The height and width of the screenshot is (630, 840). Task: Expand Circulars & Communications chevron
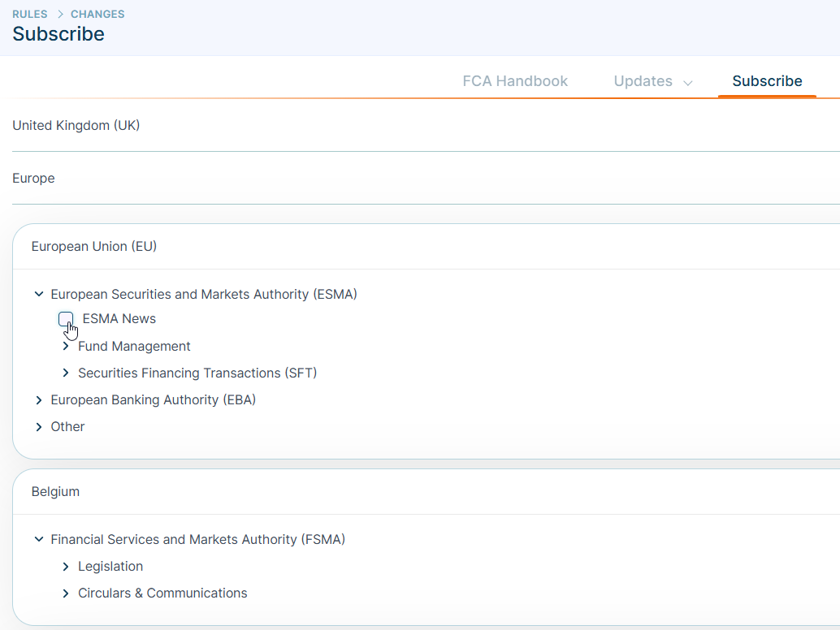[x=66, y=593]
